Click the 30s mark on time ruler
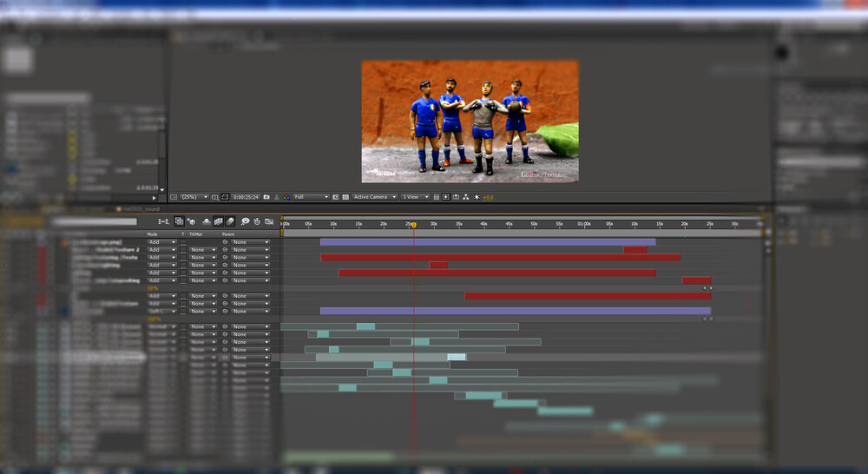868x474 pixels. pyautogui.click(x=433, y=224)
